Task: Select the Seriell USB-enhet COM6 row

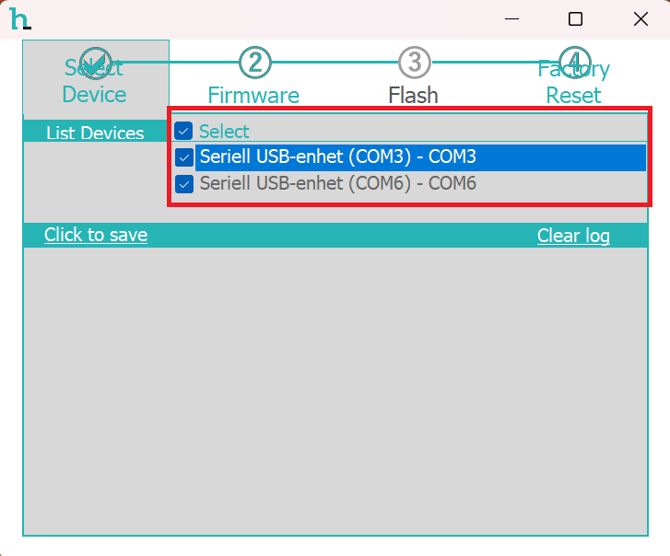Action: point(338,184)
